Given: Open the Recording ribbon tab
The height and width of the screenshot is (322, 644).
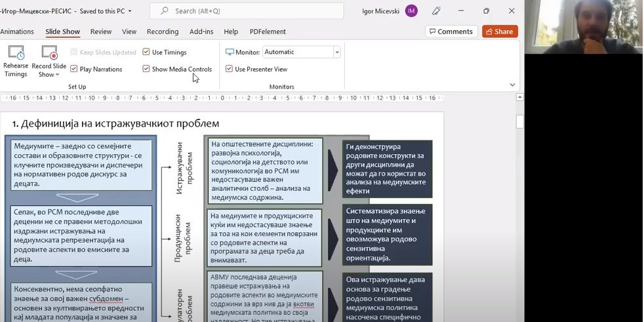Looking at the screenshot, I should tap(163, 31).
